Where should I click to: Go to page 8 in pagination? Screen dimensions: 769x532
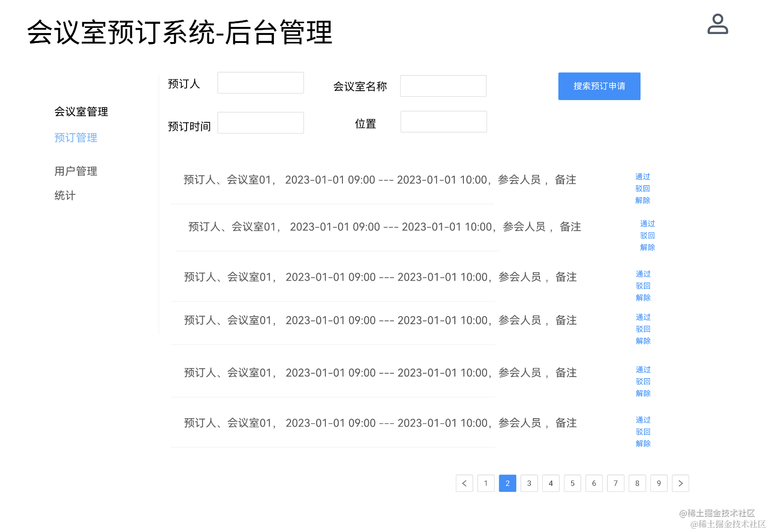[x=637, y=483]
